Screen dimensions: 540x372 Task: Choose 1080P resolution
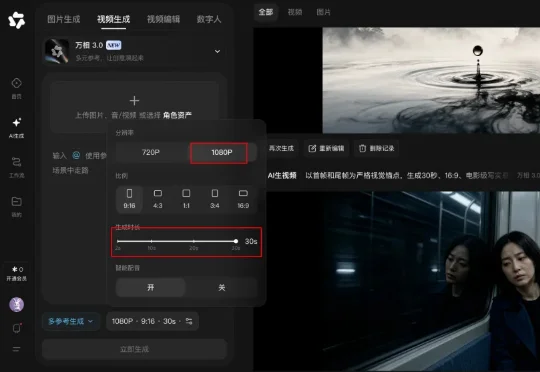(x=222, y=153)
